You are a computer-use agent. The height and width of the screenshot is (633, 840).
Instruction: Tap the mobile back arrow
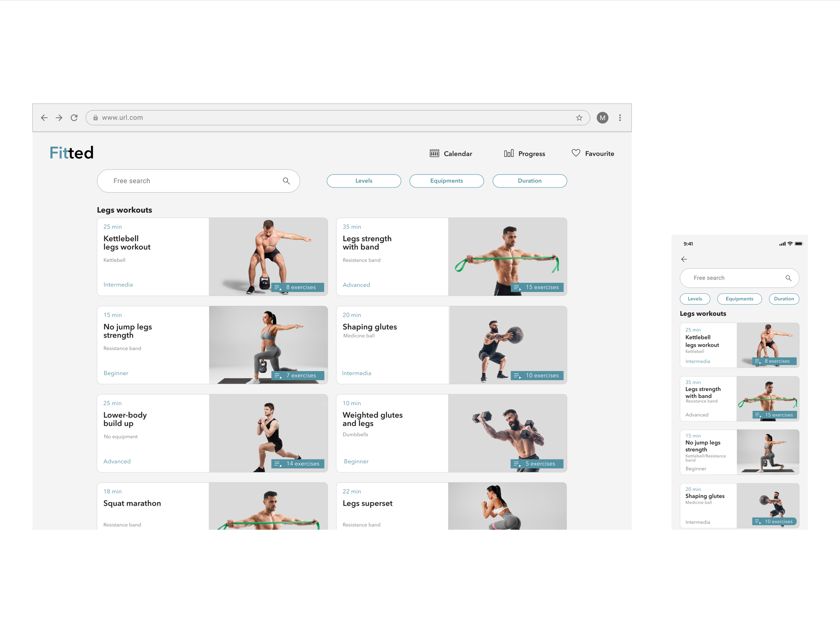coord(684,259)
